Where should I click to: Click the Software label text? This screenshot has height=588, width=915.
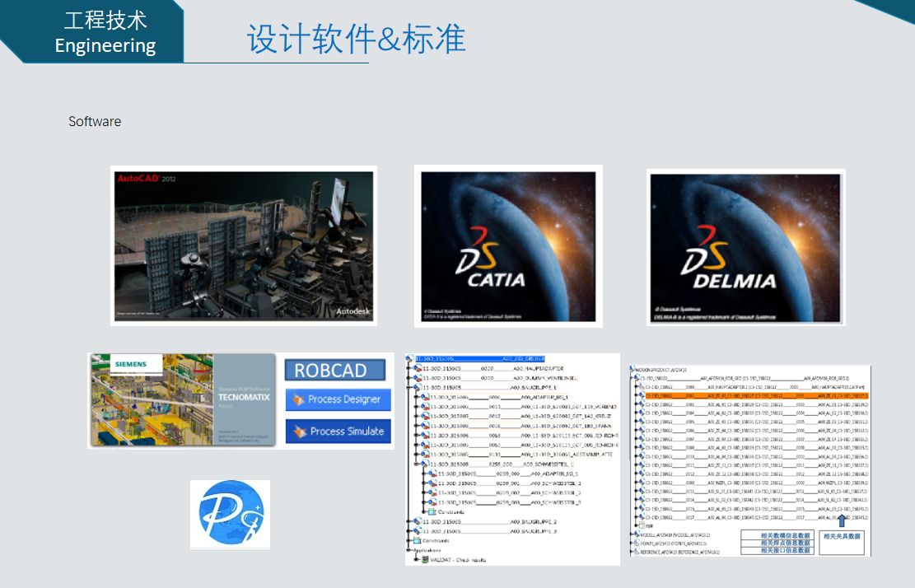pyautogui.click(x=95, y=121)
